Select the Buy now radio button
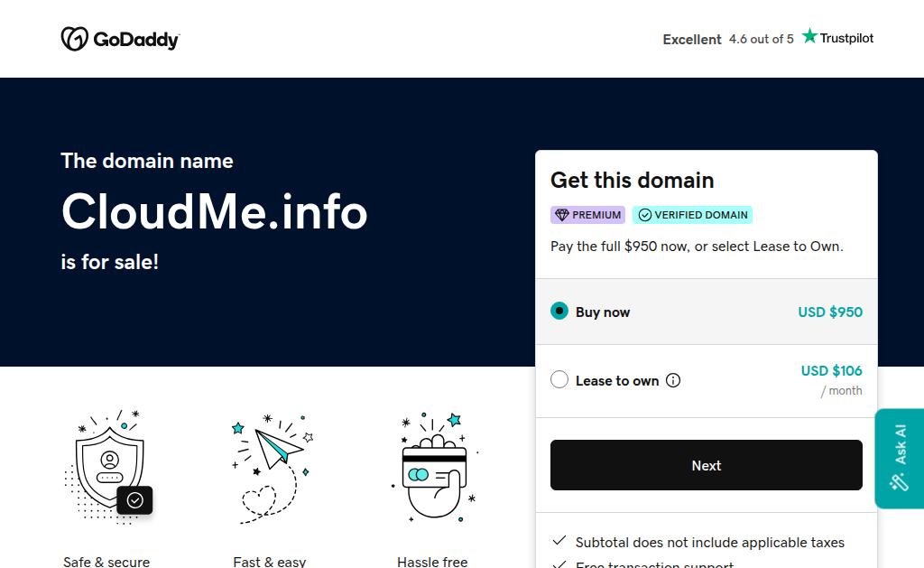The image size is (924, 568). point(559,311)
